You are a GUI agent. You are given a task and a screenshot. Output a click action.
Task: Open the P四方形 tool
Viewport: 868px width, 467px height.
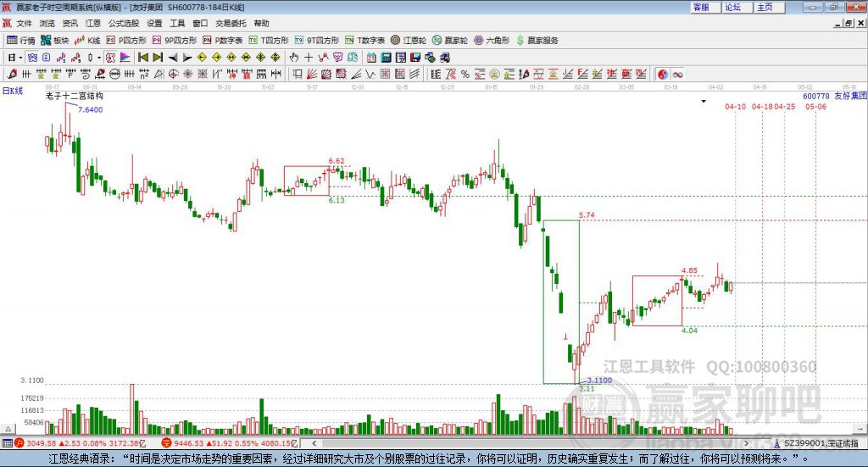[x=126, y=41]
